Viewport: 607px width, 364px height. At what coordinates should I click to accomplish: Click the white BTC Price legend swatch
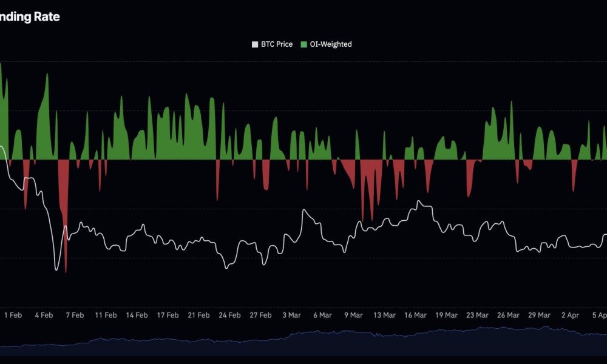point(254,44)
